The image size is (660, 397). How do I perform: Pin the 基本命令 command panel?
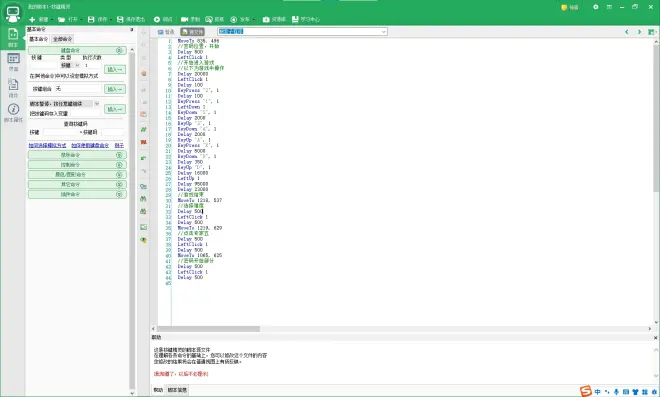(x=131, y=29)
